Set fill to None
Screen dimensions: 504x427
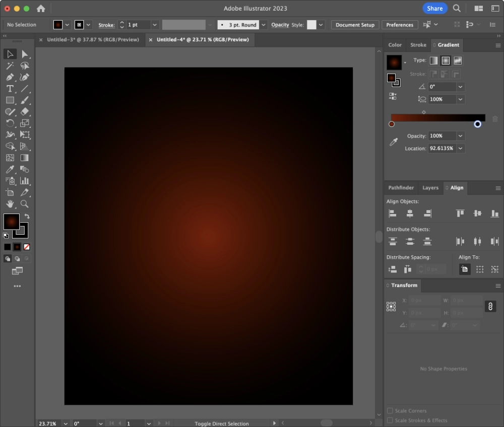[27, 247]
